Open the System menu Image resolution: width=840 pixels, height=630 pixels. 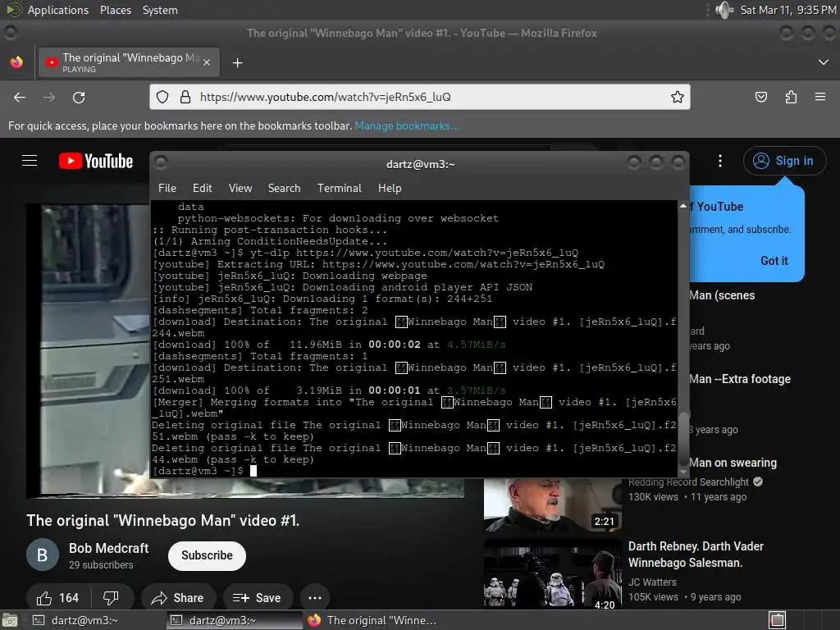point(160,10)
